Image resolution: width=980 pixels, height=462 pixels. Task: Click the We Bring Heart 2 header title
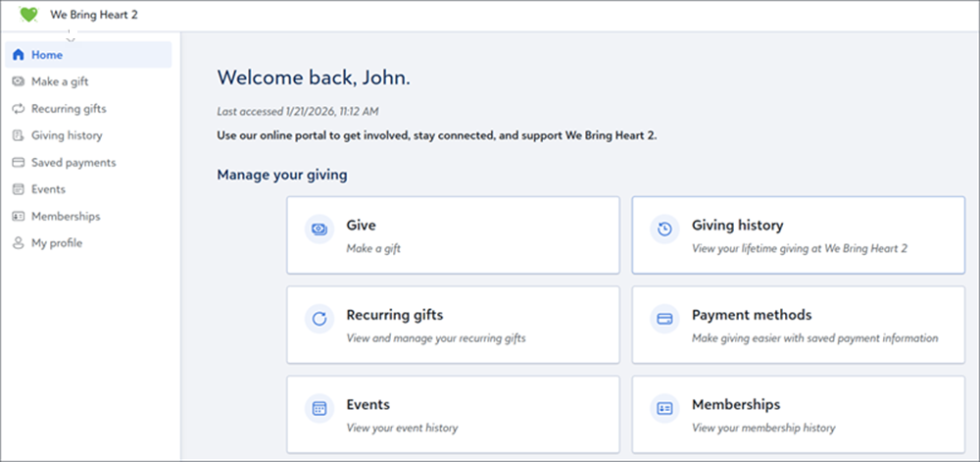click(x=94, y=15)
